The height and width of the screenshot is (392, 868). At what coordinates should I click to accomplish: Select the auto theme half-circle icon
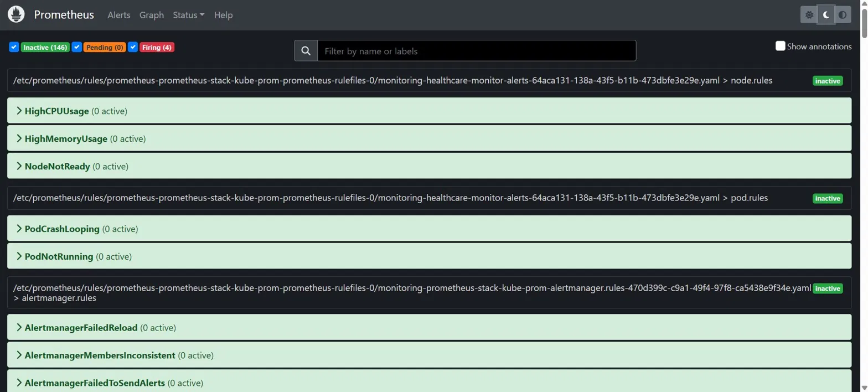[843, 15]
